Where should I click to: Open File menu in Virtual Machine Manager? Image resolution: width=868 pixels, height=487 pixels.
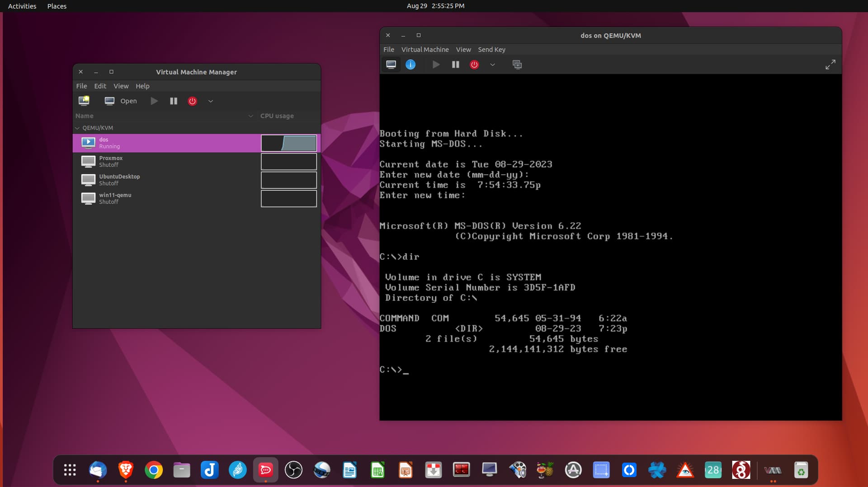[x=82, y=86]
